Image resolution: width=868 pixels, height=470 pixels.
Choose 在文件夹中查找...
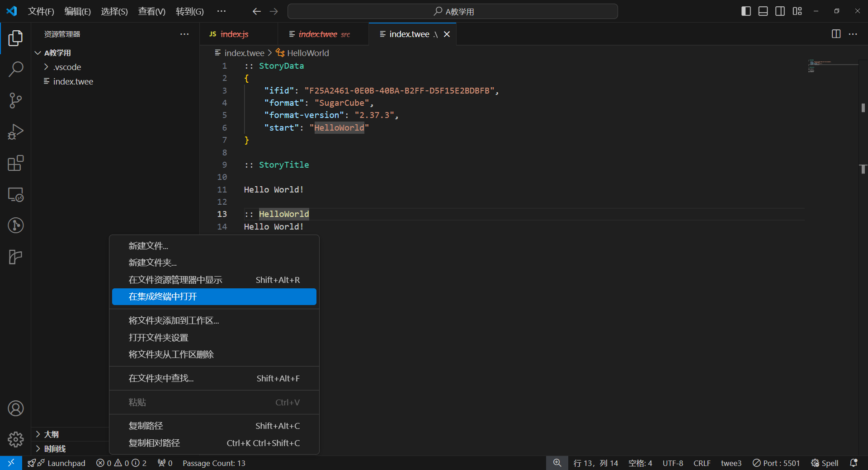click(214, 378)
